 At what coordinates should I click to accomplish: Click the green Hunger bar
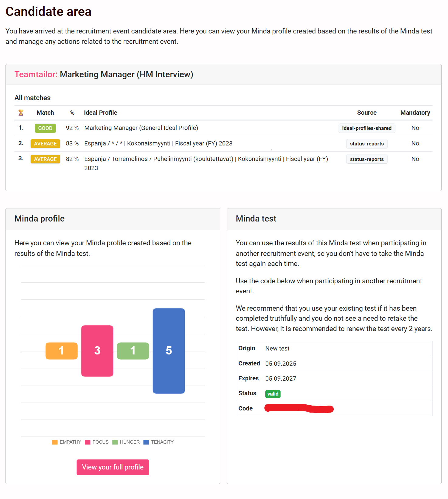tap(133, 351)
